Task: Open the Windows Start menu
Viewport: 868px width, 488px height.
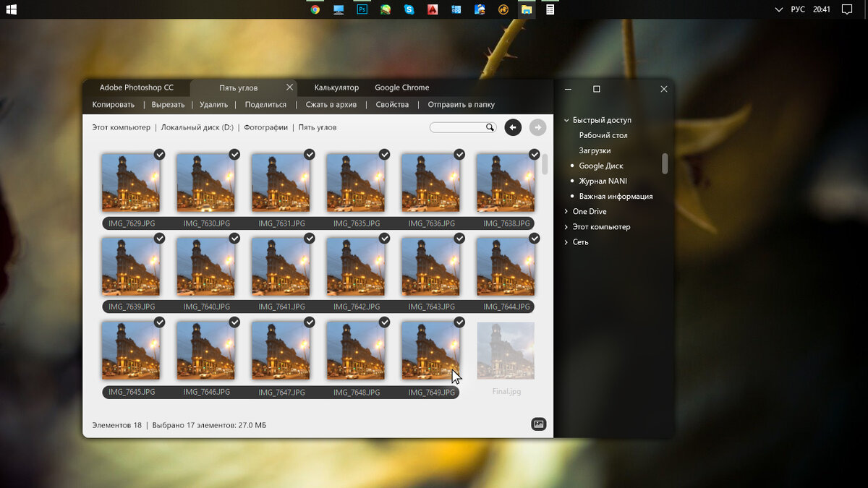Action: [12, 9]
